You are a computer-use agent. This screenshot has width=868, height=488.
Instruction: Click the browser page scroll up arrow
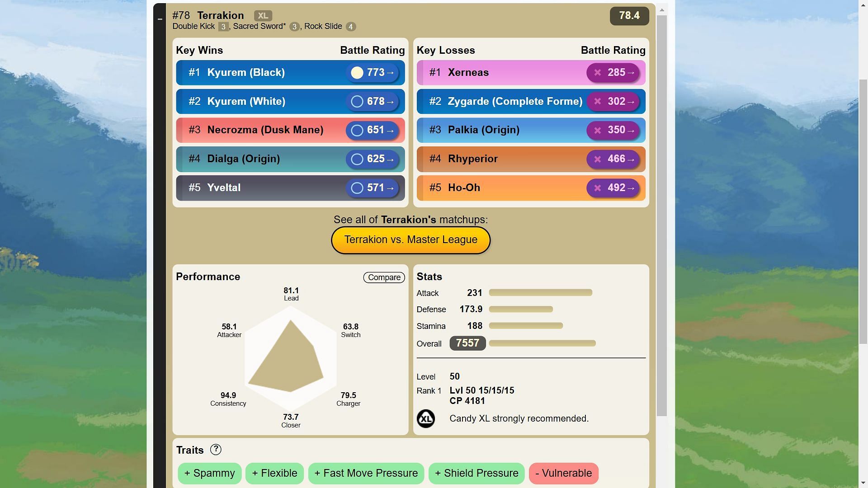[x=863, y=4]
